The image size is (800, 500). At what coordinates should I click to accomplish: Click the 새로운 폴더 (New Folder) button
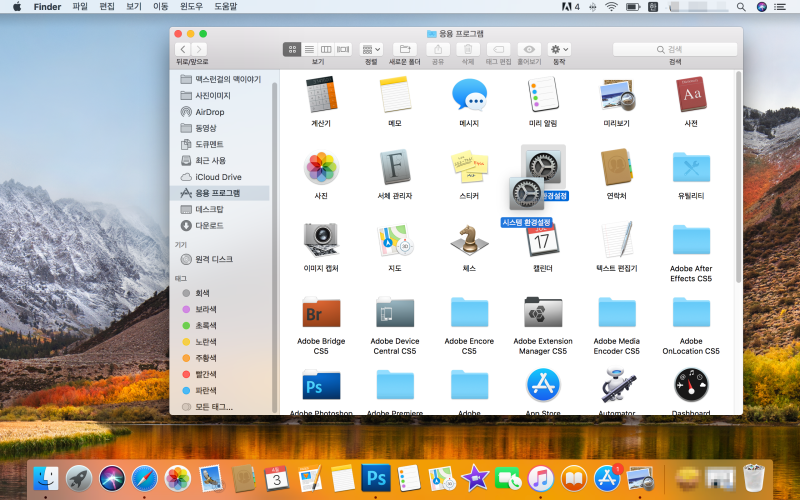[x=405, y=49]
